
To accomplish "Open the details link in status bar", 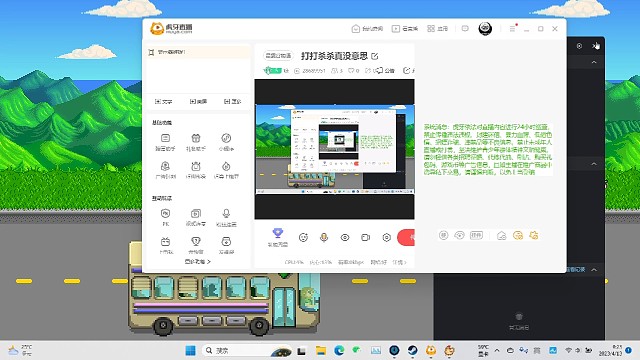I will (x=400, y=262).
